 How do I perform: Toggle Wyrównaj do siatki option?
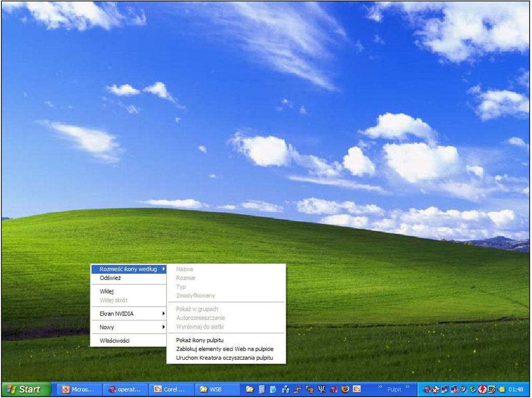pyautogui.click(x=226, y=327)
